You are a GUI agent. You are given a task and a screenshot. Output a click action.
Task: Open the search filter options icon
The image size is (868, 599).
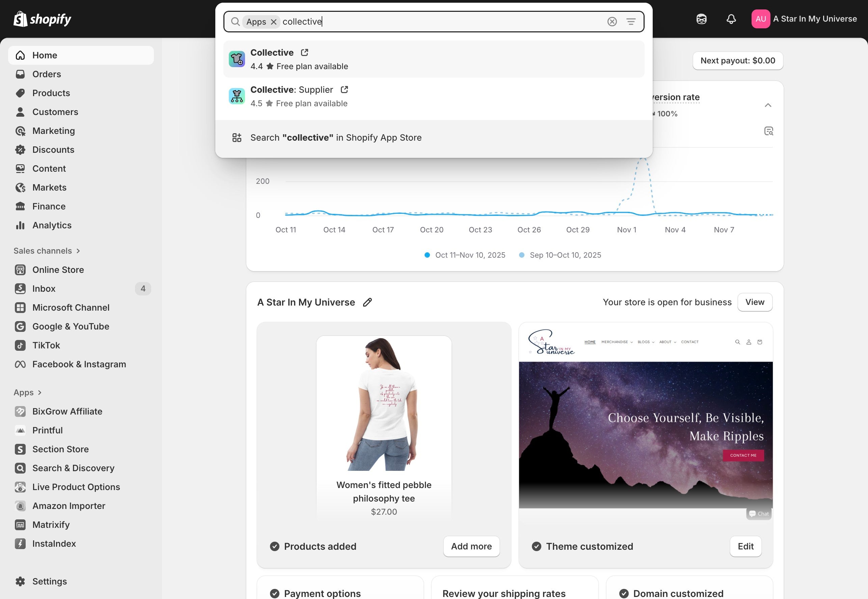tap(631, 22)
